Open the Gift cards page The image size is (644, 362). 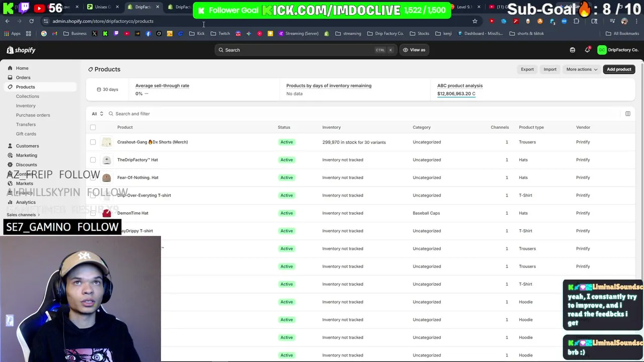coord(26,134)
